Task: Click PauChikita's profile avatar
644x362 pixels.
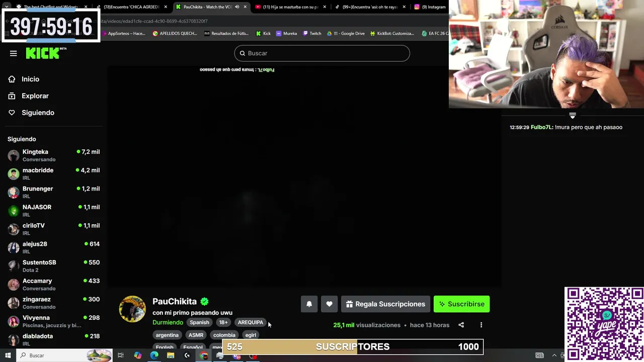Action: pyautogui.click(x=132, y=309)
